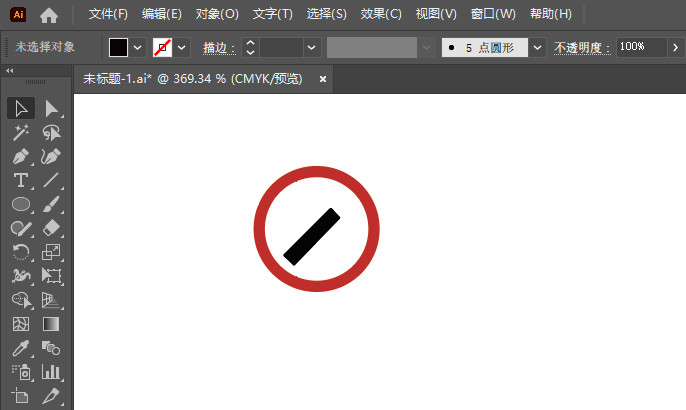Open the 编辑(E) menu
This screenshot has width=686, height=410.
tap(161, 14)
